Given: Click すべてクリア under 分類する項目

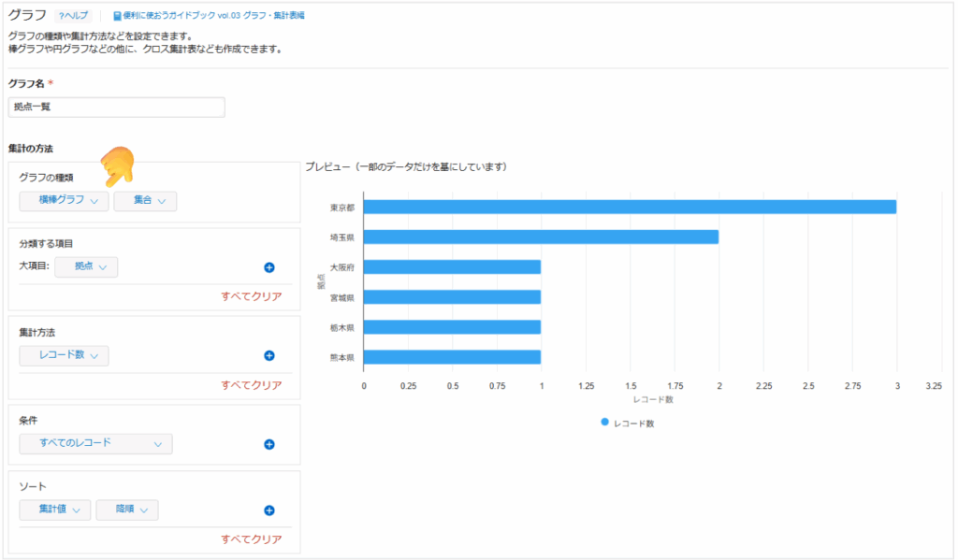Looking at the screenshot, I should point(251,296).
